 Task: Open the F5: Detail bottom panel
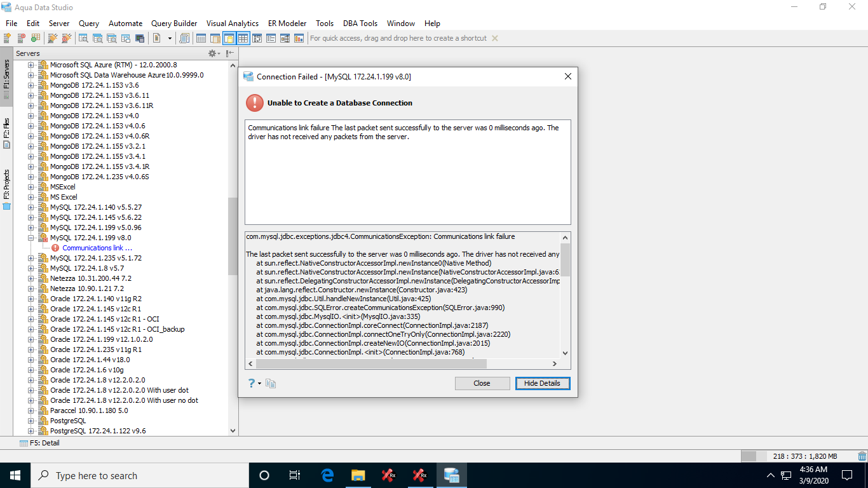pos(39,443)
